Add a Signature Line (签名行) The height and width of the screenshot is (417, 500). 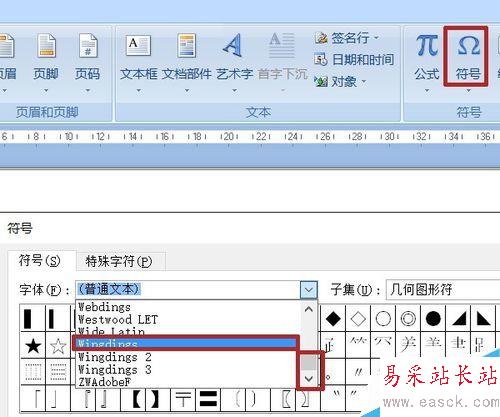point(347,38)
